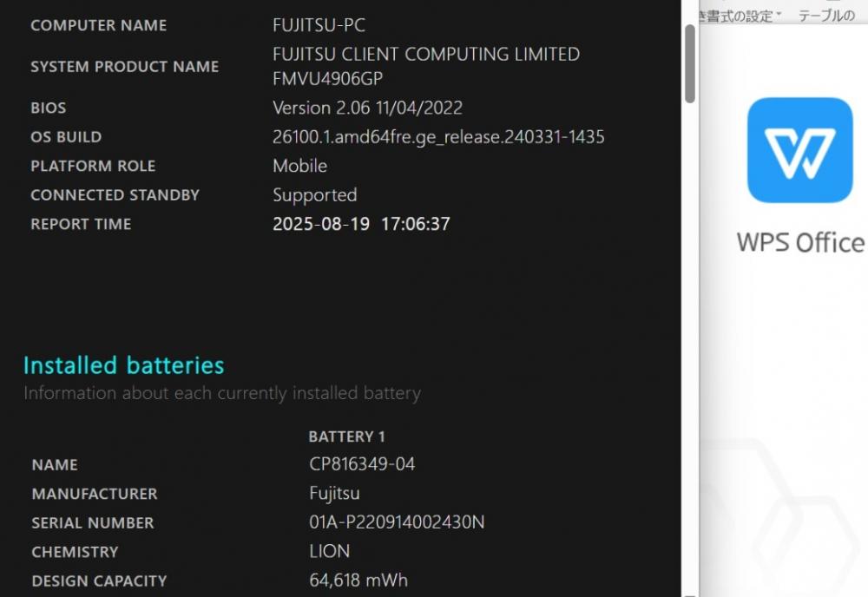
Task: Select the CP816349-04 battery name
Action: (x=362, y=464)
